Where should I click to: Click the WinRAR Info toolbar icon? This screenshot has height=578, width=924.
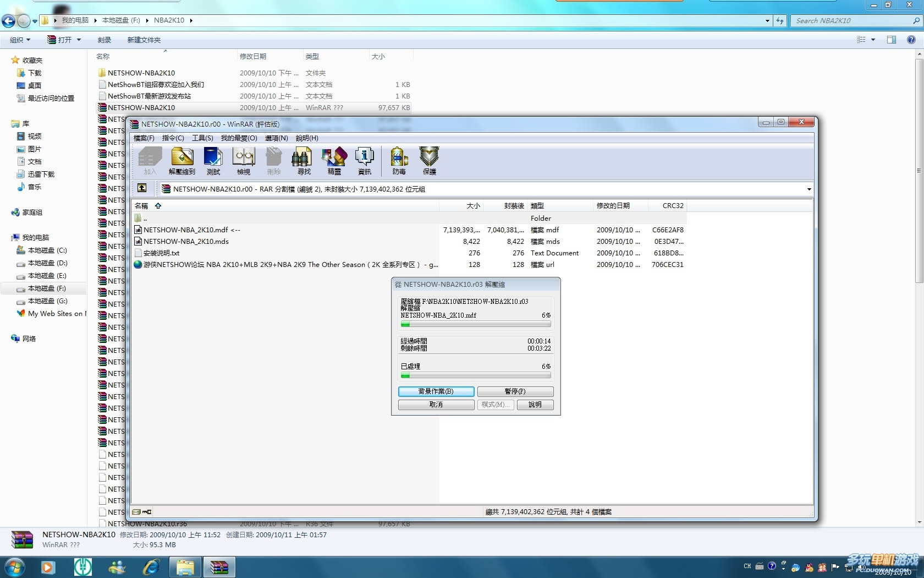pyautogui.click(x=364, y=161)
